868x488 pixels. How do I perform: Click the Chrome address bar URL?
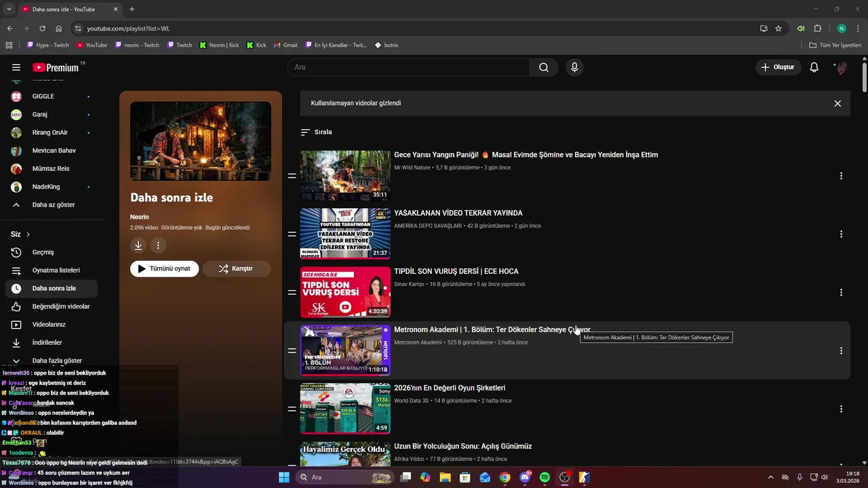coord(128,28)
